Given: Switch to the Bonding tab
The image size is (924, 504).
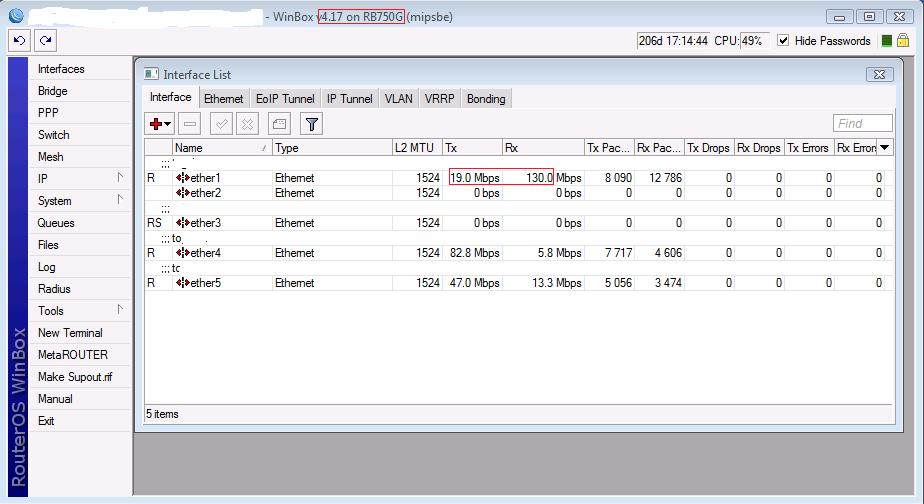Looking at the screenshot, I should tap(486, 99).
